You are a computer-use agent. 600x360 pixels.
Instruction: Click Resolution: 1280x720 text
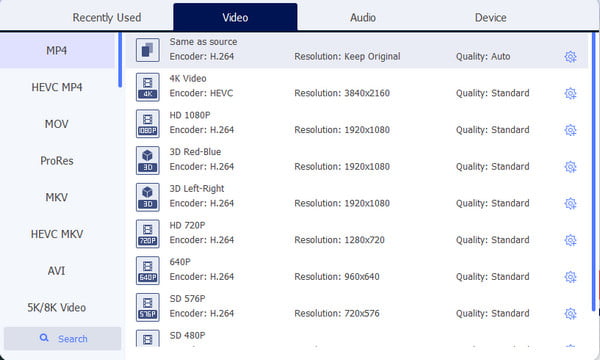click(339, 240)
